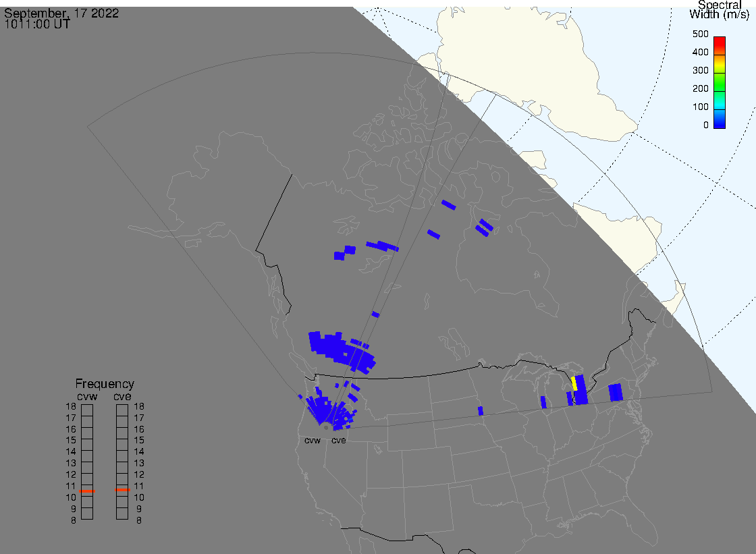Viewport: 756px width, 554px height.
Task: Click the date text September, 17 2022
Action: [61, 13]
